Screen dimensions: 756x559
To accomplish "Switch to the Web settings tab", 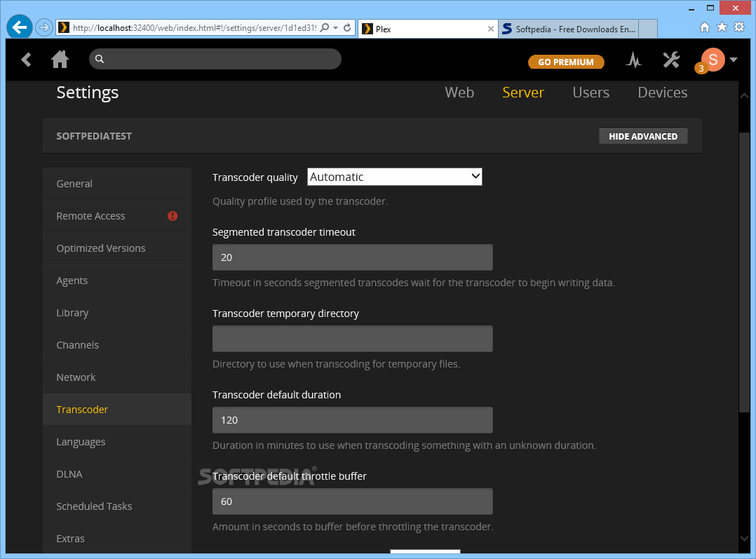I will (x=459, y=92).
